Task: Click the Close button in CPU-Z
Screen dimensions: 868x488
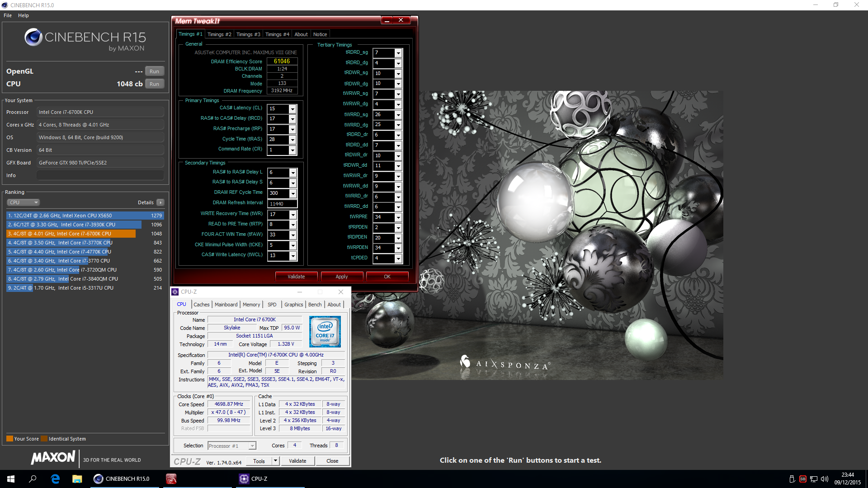Action: 332,461
